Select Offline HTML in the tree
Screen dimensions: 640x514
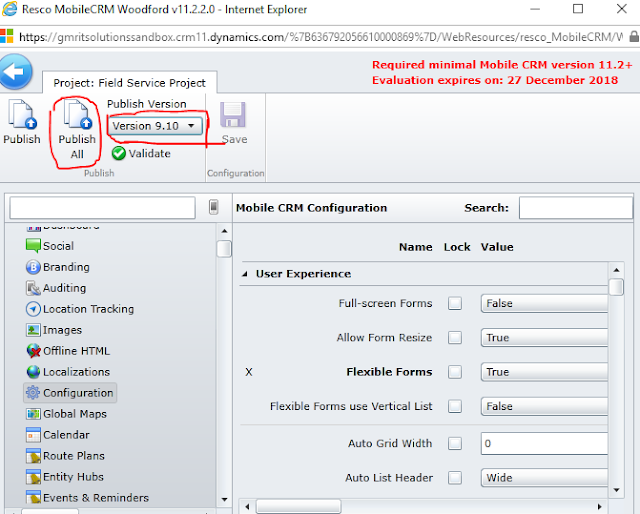[x=76, y=351]
